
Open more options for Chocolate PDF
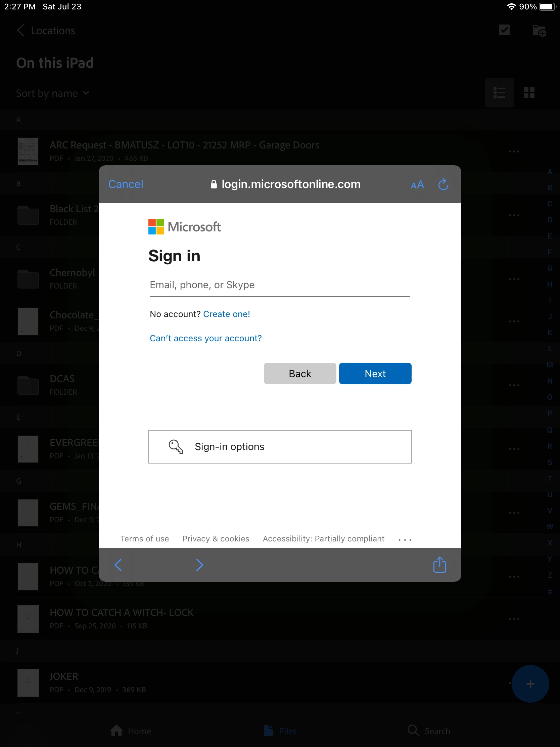(514, 321)
